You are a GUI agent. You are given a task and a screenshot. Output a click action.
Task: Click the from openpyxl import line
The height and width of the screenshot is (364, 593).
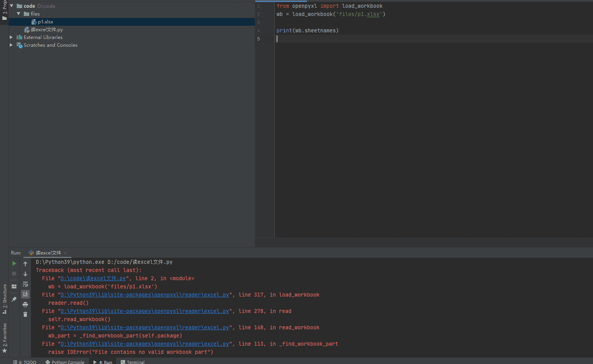click(330, 6)
